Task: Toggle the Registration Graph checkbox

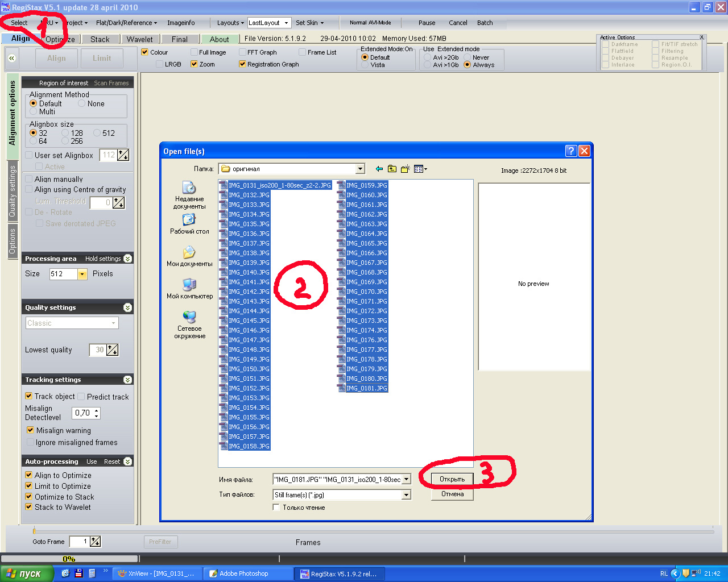Action: 243,64
